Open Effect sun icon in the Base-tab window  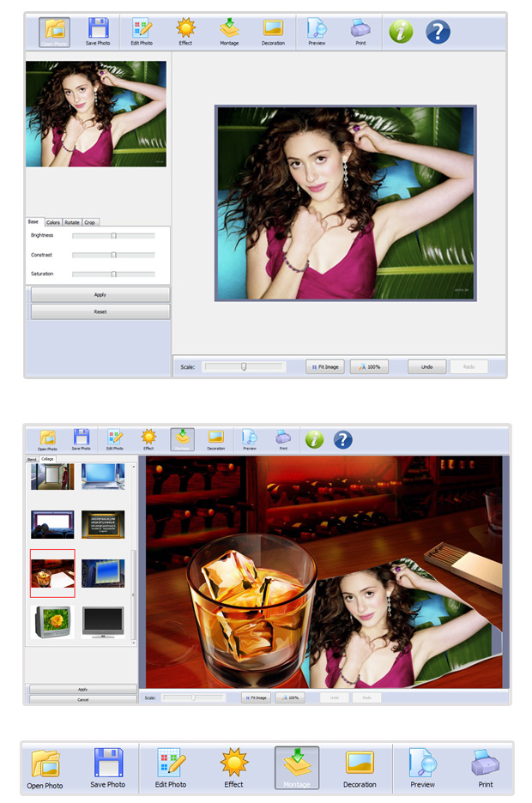click(185, 33)
